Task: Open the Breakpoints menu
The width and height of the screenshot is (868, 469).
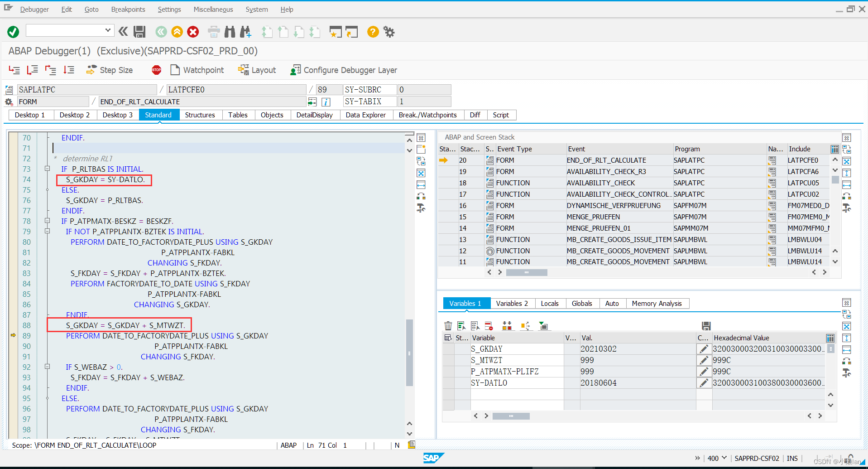Action: pyautogui.click(x=128, y=9)
